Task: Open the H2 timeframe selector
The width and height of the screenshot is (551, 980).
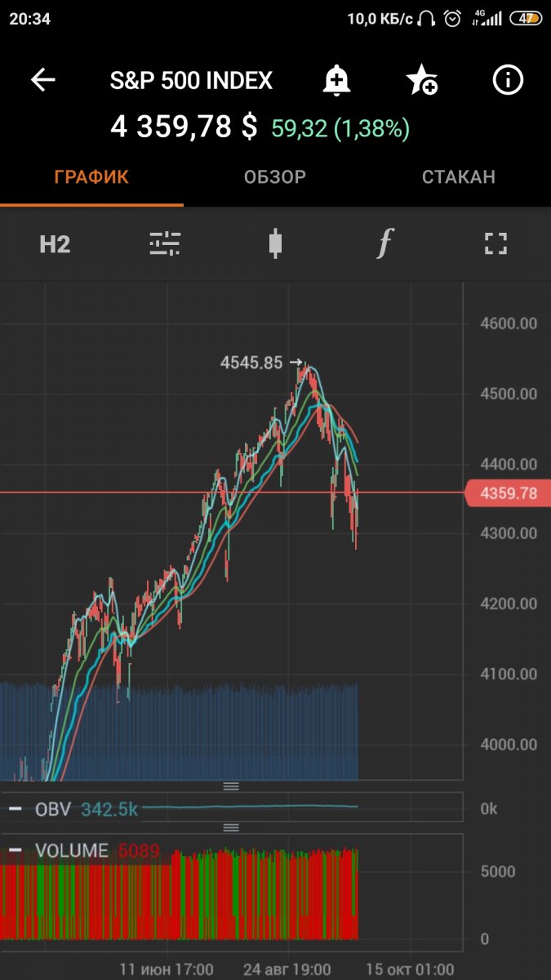Action: point(55,243)
